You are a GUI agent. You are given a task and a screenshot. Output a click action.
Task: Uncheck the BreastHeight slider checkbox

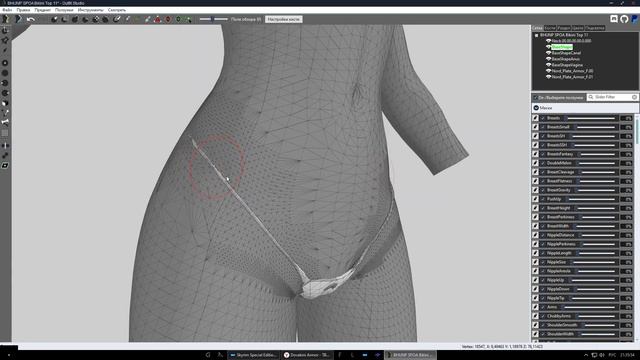tap(543, 208)
